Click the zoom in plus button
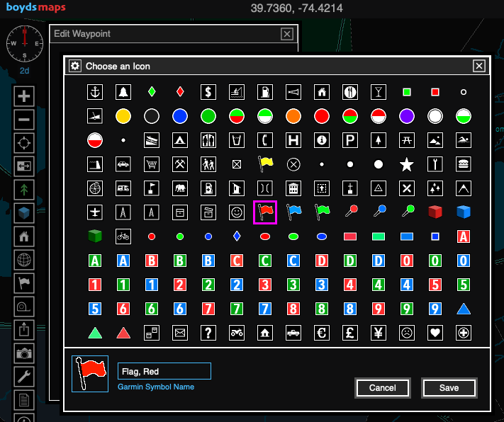Viewport: 504px width, 422px height. coord(24,96)
